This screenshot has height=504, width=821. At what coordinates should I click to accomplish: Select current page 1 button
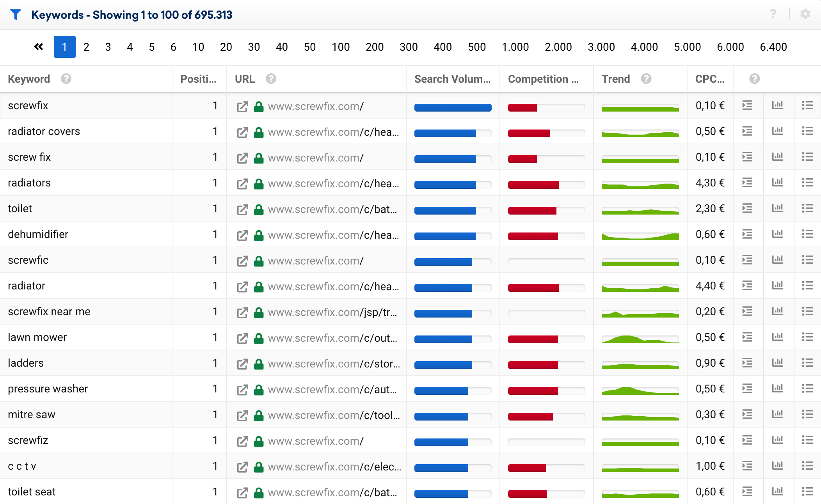click(x=65, y=47)
